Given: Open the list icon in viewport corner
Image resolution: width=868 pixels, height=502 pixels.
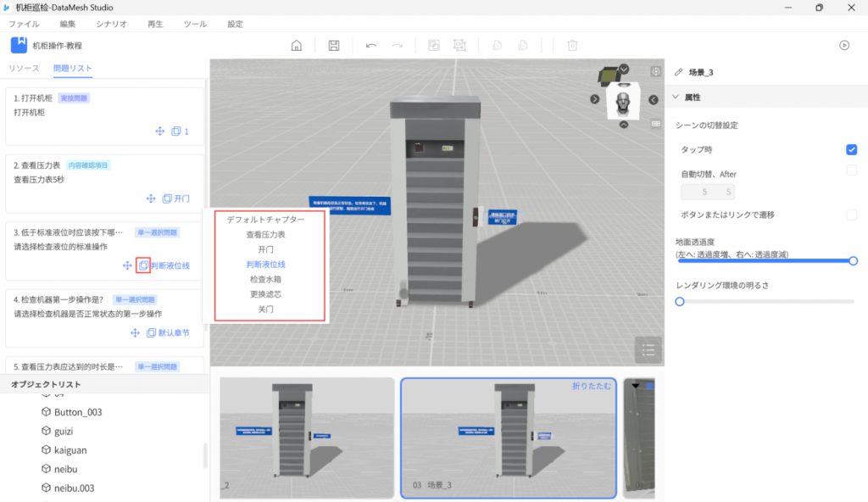Looking at the screenshot, I should point(648,349).
